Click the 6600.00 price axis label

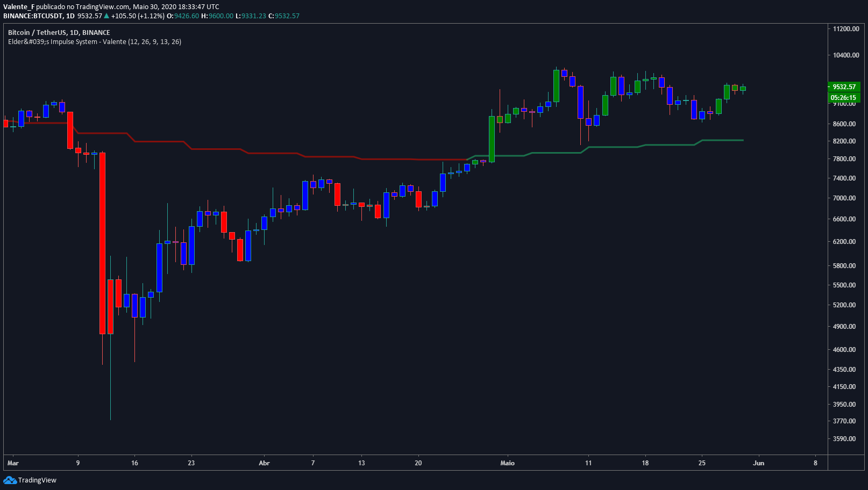point(844,219)
